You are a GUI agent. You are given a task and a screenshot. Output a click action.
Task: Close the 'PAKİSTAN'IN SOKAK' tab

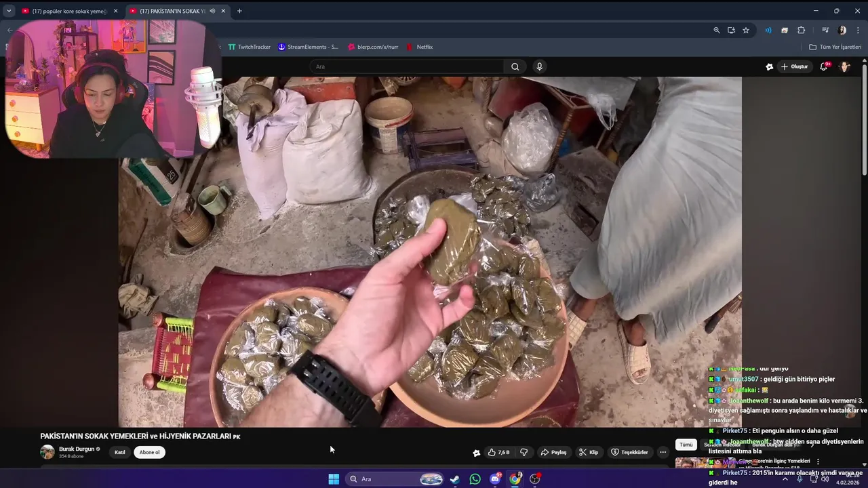pyautogui.click(x=223, y=11)
